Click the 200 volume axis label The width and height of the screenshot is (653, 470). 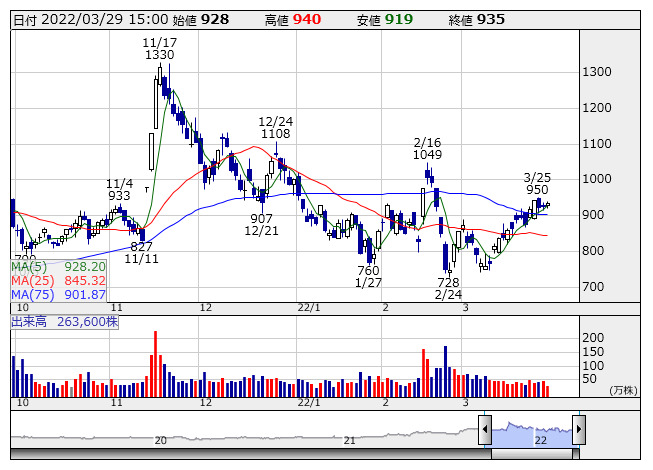click(x=593, y=338)
